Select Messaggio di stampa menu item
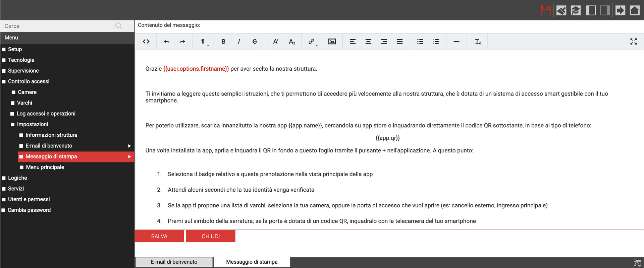The image size is (644, 268). pyautogui.click(x=51, y=156)
